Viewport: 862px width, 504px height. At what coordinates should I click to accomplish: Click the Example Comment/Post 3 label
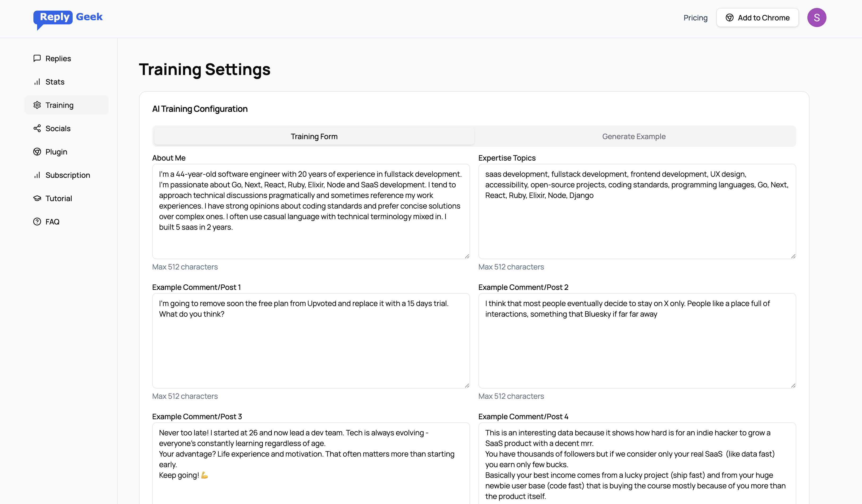(197, 417)
